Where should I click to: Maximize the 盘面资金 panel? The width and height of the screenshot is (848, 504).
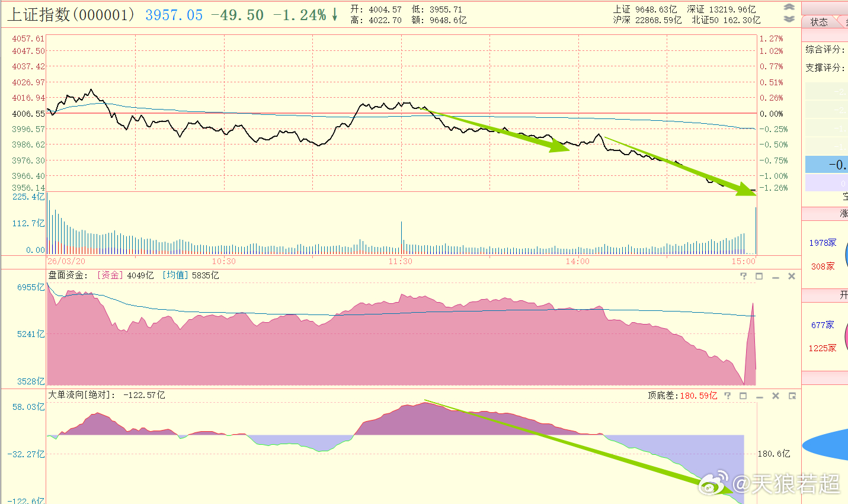pos(759,276)
